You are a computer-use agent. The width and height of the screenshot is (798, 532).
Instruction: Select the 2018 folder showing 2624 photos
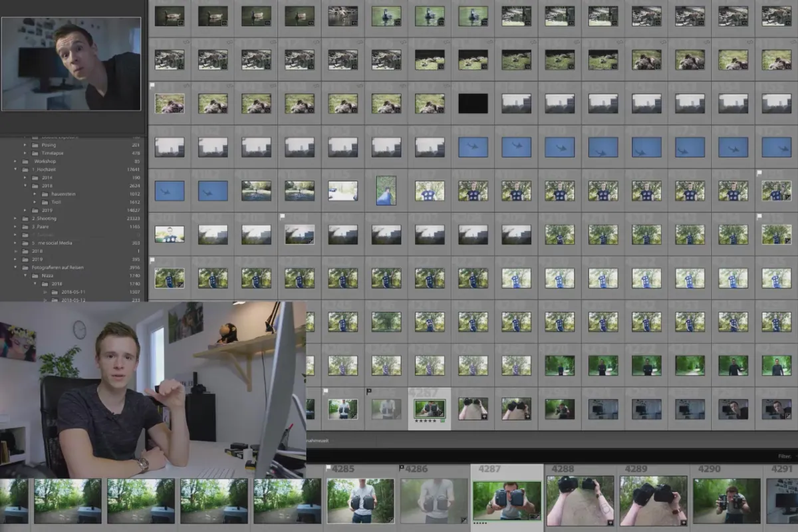pos(47,186)
